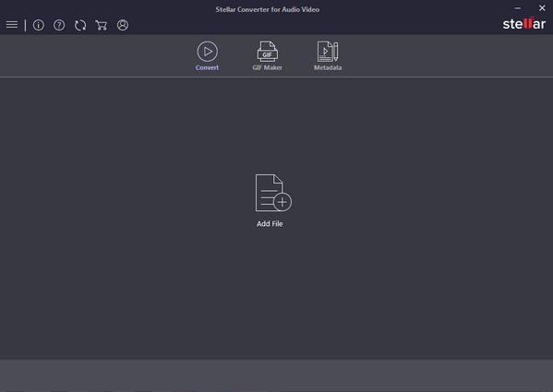The height and width of the screenshot is (392, 553).
Task: Switch to the Convert tab label
Action: click(207, 67)
